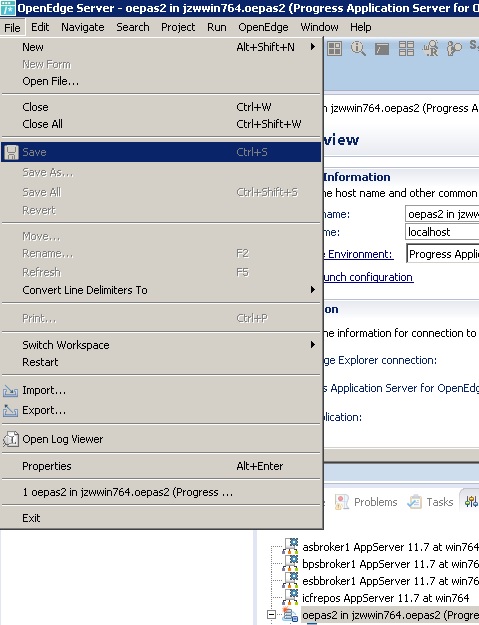Open the Window menu
This screenshot has height=625, width=479.
pyautogui.click(x=319, y=27)
